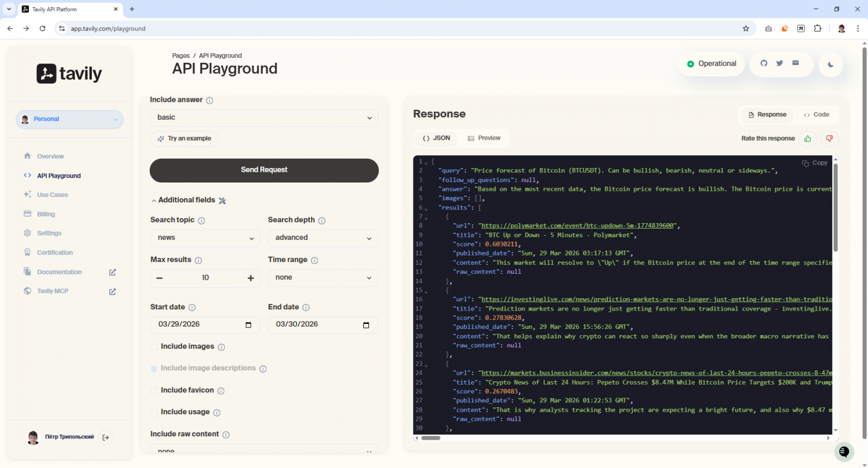Viewport: 868px width, 468px height.
Task: Open the Twitter icon link
Action: 780,63
